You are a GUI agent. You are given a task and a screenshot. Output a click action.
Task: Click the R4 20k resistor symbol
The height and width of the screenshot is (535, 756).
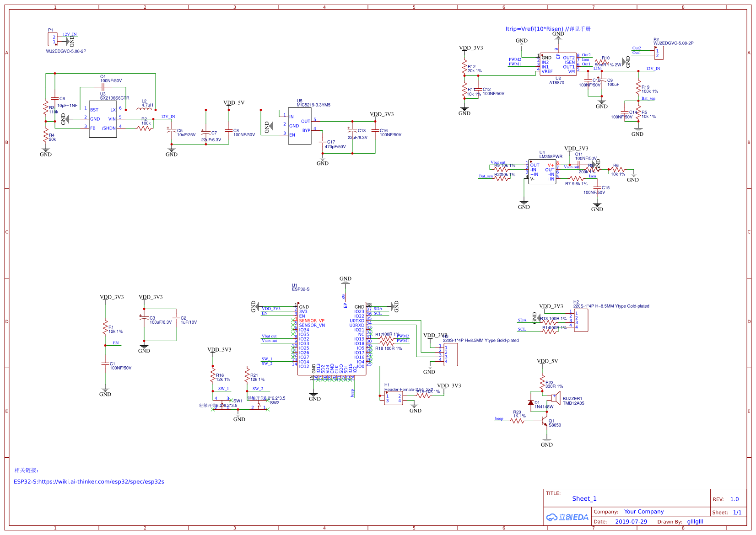tap(46, 135)
